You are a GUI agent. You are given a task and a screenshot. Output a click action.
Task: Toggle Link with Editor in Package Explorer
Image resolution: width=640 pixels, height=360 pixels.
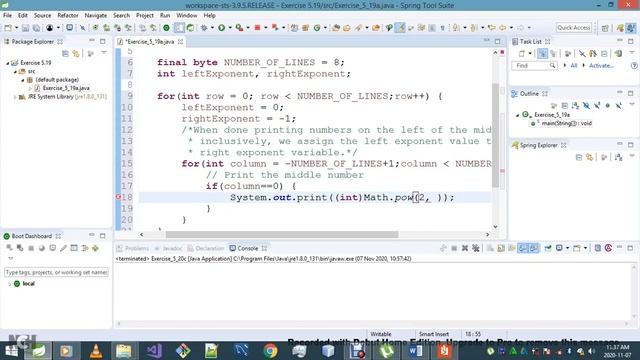(x=76, y=53)
